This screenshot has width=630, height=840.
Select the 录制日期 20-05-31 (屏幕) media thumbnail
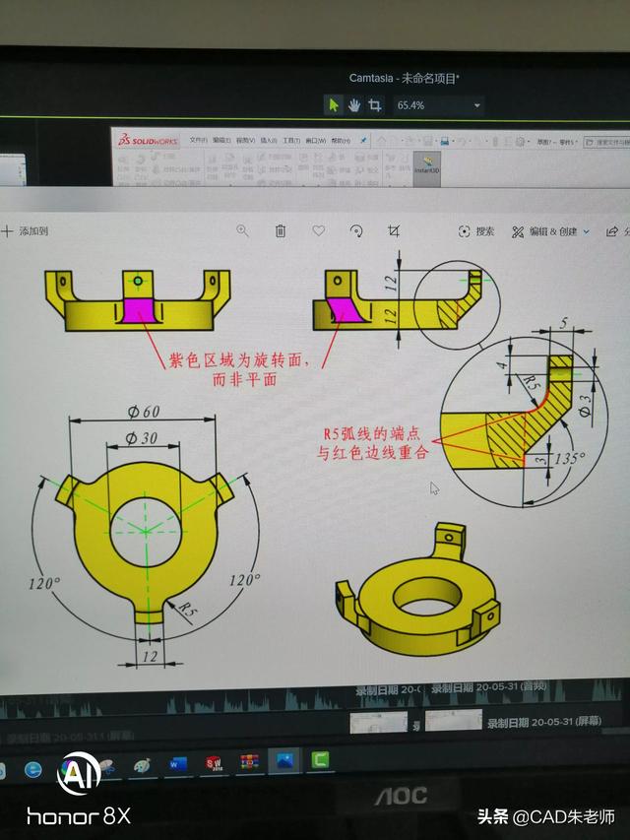coord(452,721)
